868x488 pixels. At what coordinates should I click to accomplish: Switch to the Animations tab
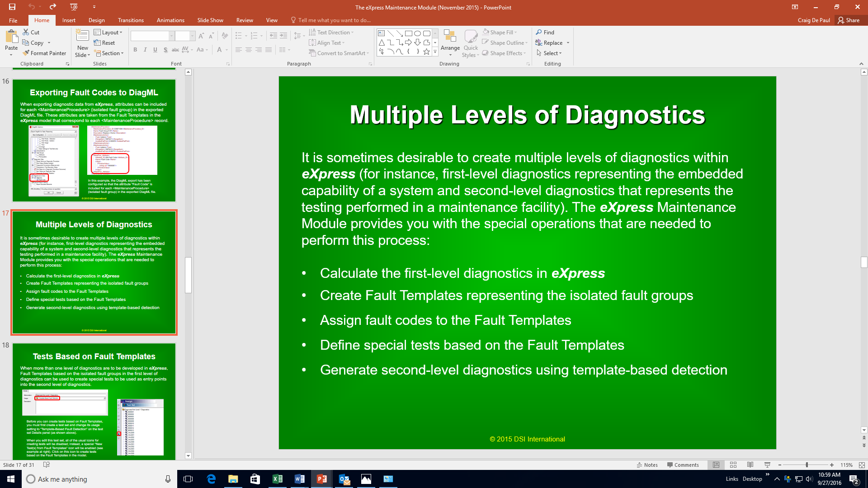(x=170, y=20)
